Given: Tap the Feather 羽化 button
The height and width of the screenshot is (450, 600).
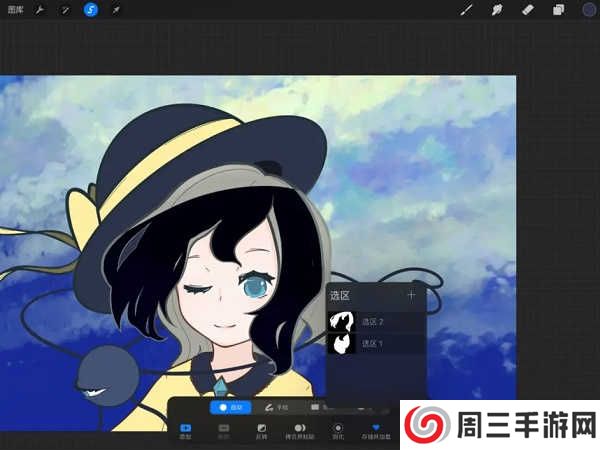Looking at the screenshot, I should 338,431.
